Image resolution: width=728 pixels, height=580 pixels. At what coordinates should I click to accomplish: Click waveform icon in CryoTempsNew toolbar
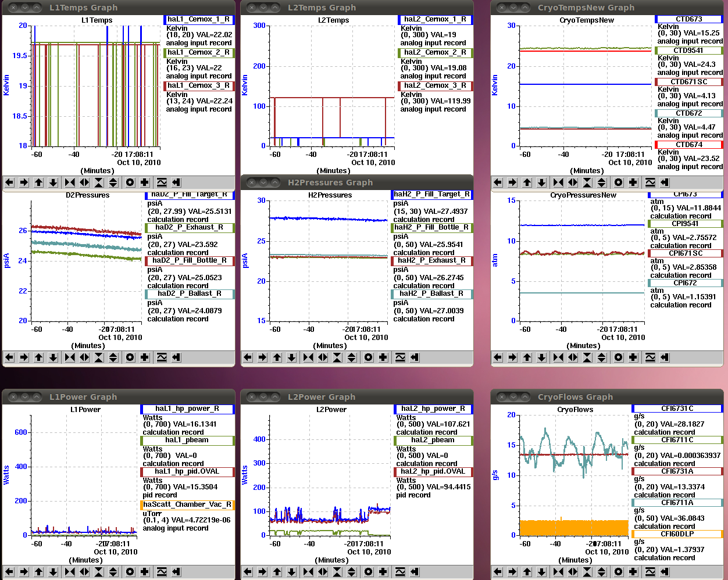pyautogui.click(x=650, y=182)
